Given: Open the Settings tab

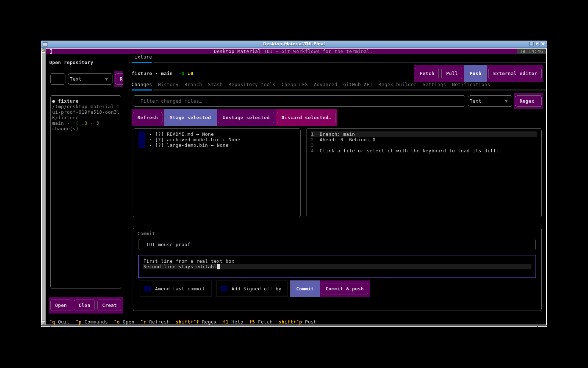Looking at the screenshot, I should click(x=434, y=85).
